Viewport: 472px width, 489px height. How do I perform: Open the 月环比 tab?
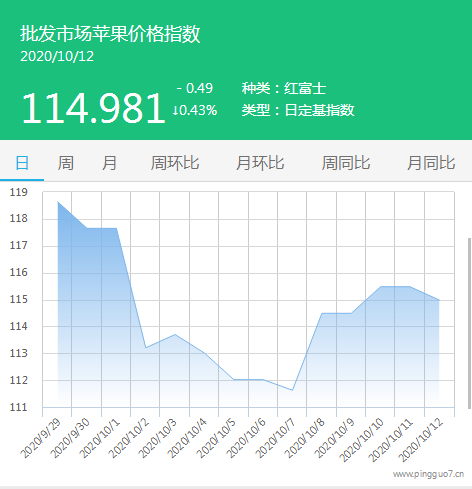[x=260, y=163]
